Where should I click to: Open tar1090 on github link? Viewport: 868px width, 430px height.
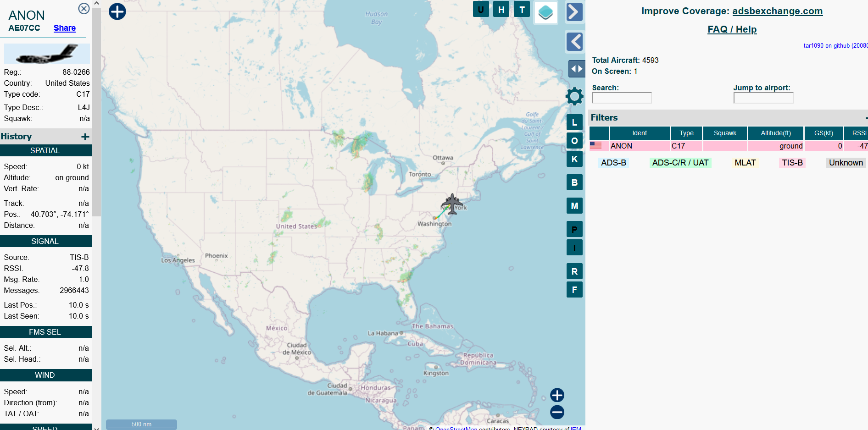[835, 45]
